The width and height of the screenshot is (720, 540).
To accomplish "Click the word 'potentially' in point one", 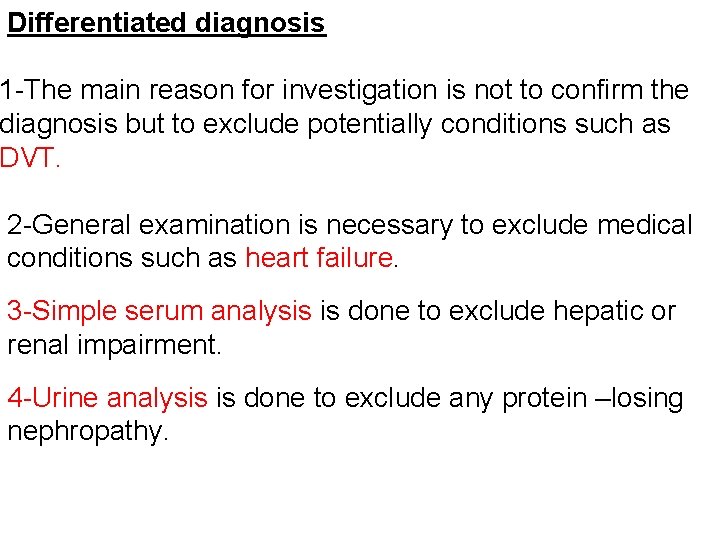I will click(370, 125).
